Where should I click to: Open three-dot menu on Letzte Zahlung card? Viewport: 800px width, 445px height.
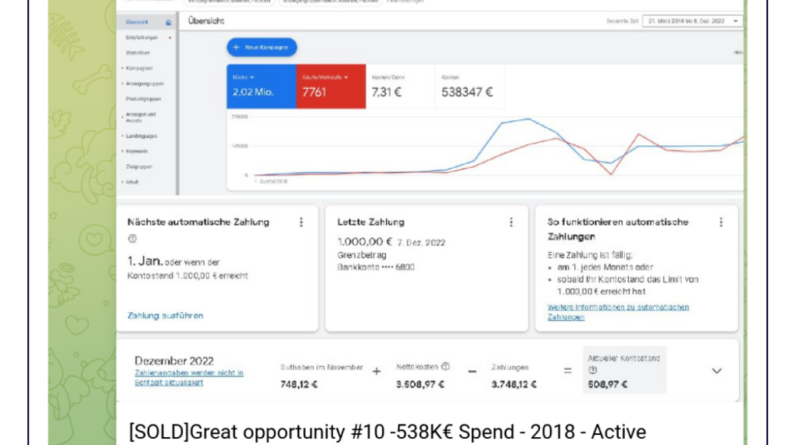(x=511, y=222)
